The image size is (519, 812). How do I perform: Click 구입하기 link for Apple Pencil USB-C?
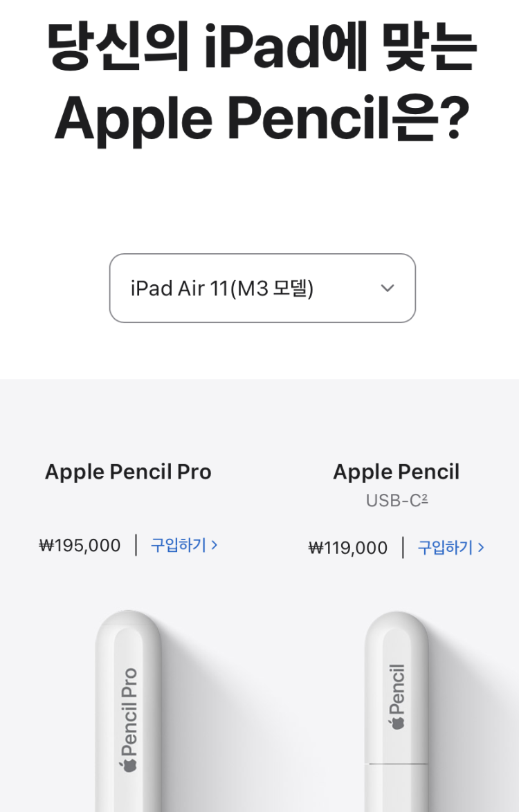point(445,548)
